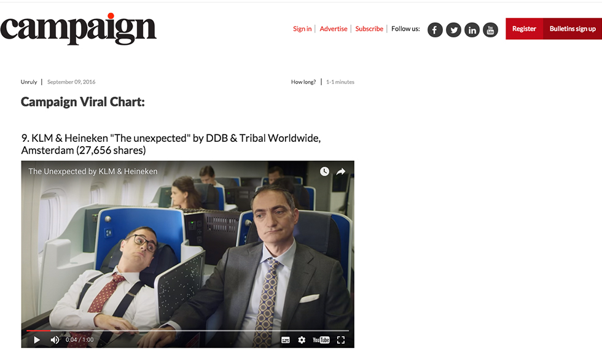Open Campaign's Facebook page icon
This screenshot has width=602, height=364.
[x=435, y=30]
